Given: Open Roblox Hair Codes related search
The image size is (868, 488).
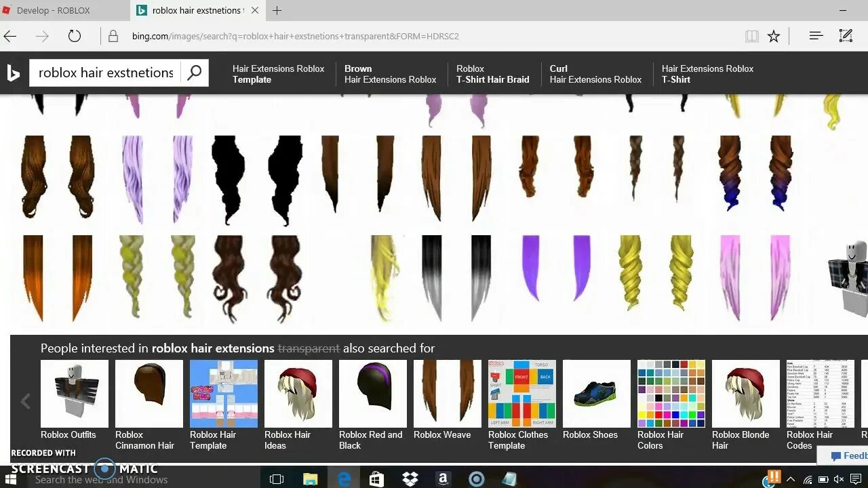Looking at the screenshot, I should pyautogui.click(x=821, y=405).
